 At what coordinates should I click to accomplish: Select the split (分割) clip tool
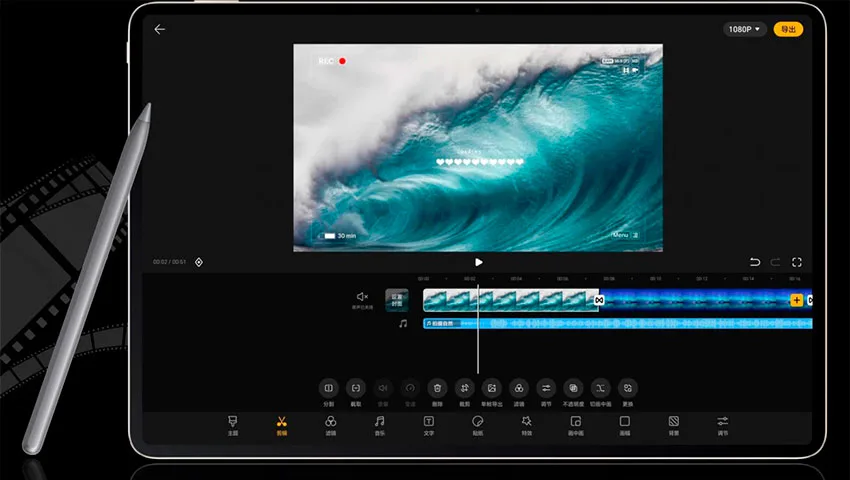click(x=329, y=388)
